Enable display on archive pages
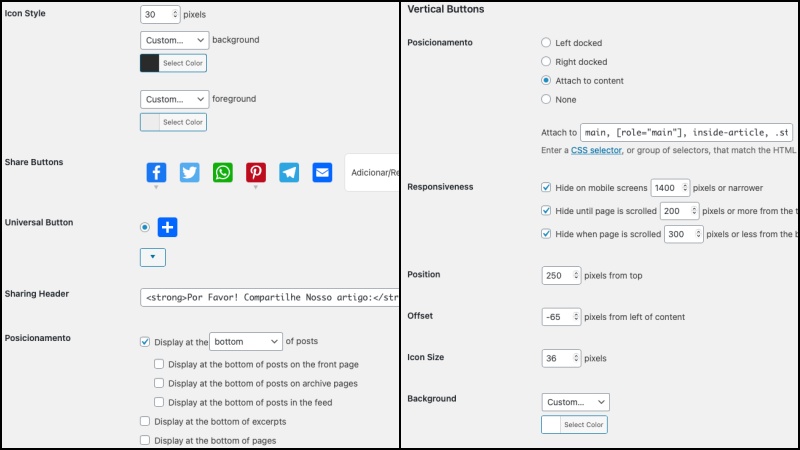This screenshot has height=450, width=800. (x=159, y=383)
